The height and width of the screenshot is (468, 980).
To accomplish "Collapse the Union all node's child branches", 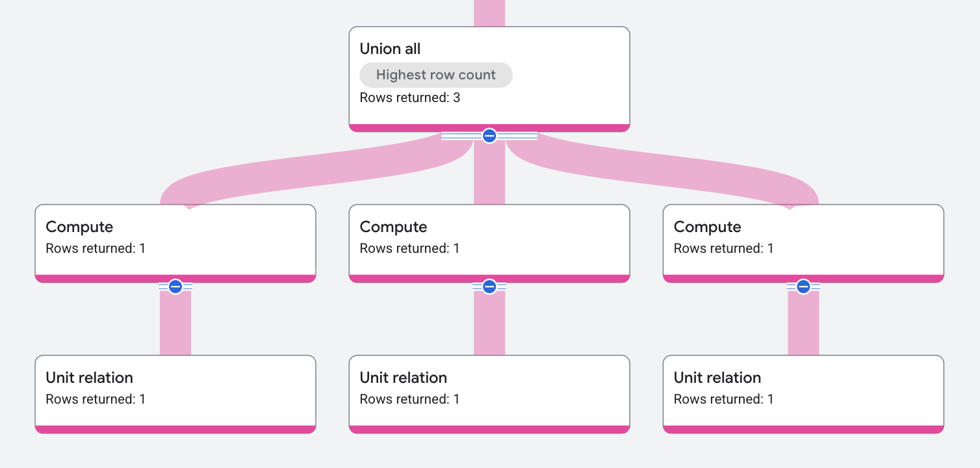I will coord(489,136).
